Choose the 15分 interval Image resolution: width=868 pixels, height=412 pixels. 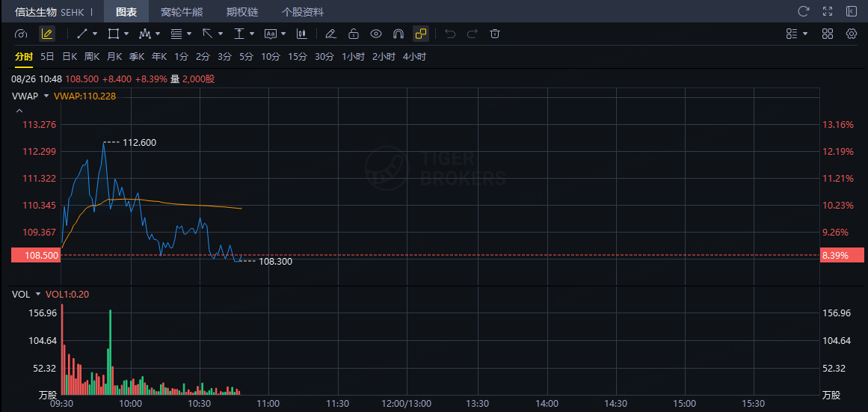point(298,57)
